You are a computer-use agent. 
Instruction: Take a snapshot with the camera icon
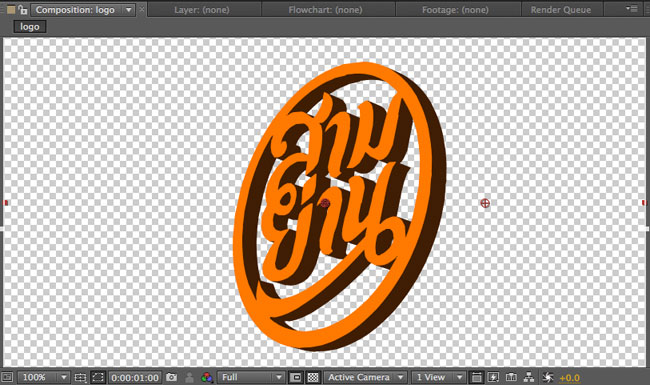pyautogui.click(x=171, y=377)
